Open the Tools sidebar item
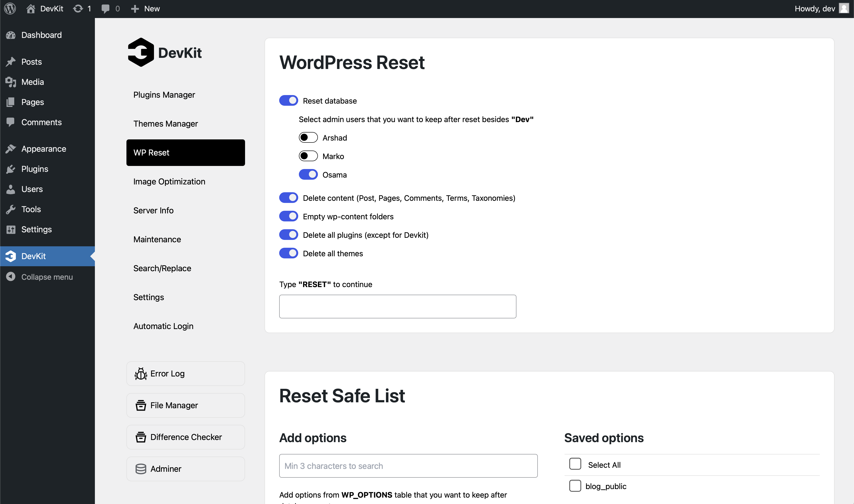The image size is (854, 504). tap(47, 209)
